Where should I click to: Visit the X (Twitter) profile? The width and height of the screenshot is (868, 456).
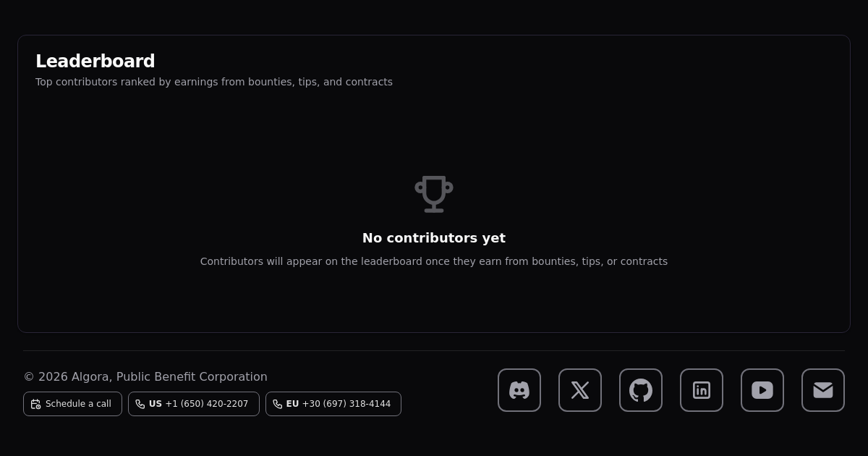pos(580,390)
